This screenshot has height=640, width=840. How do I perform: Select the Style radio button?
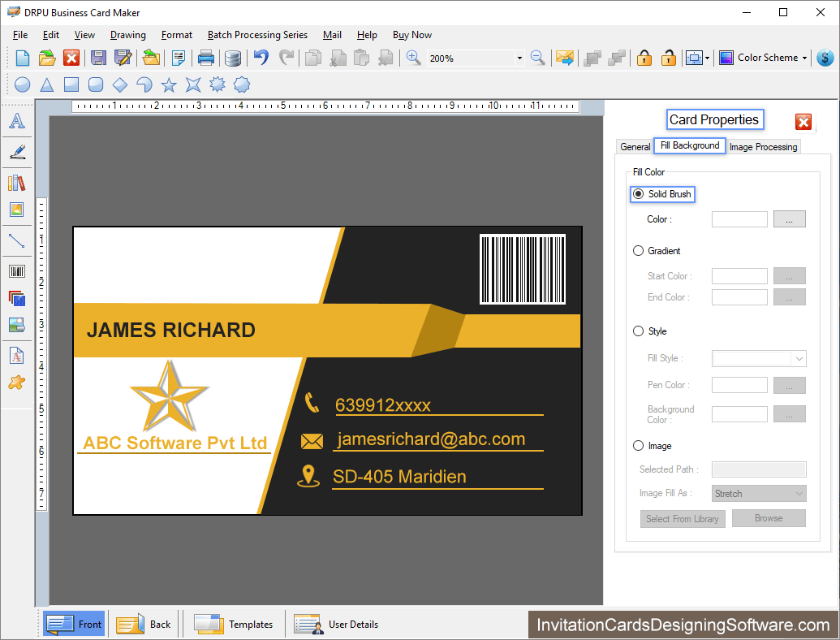pos(638,331)
